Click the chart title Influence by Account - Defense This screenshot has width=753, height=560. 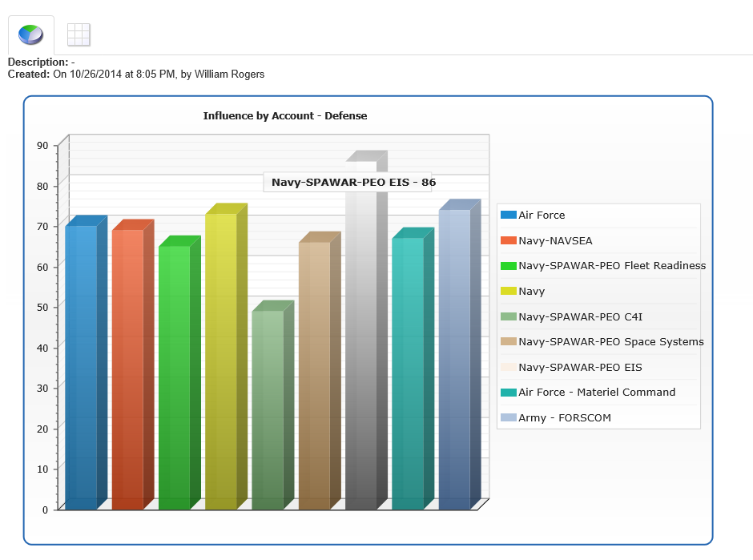285,116
